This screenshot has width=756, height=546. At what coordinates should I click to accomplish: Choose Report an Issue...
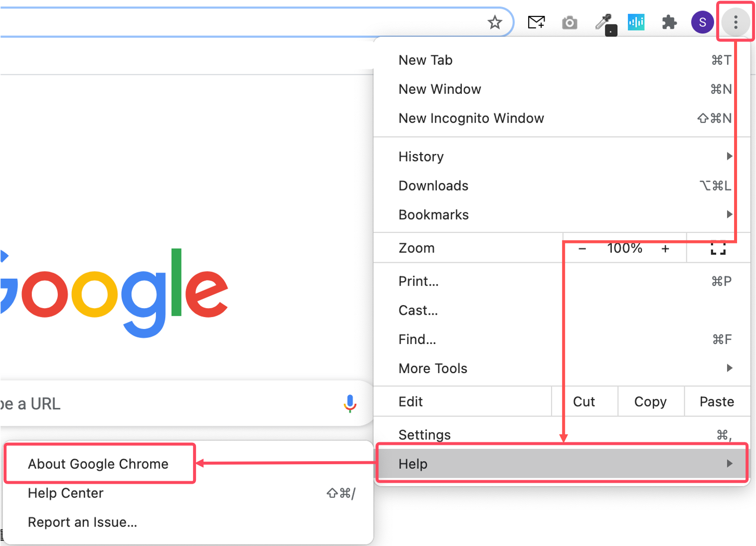(188, 522)
